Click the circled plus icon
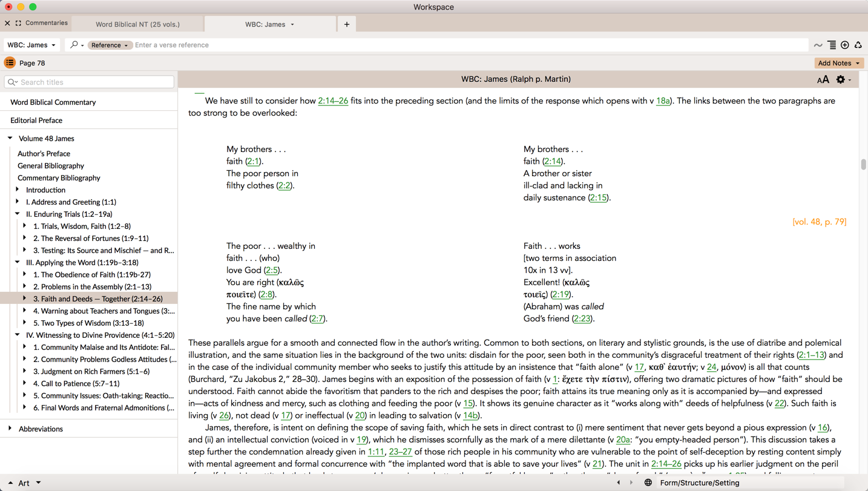Screen dimensions: 868x491 (845, 45)
